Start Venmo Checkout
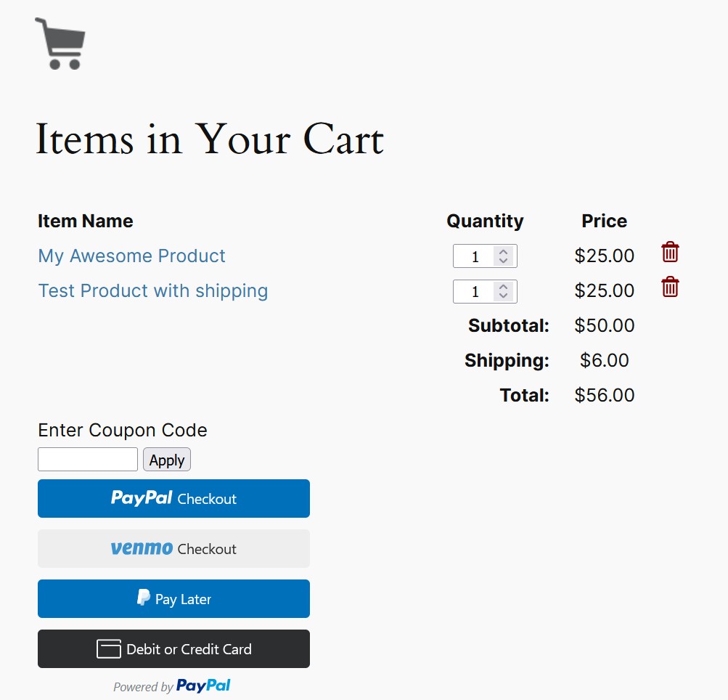 pos(173,548)
